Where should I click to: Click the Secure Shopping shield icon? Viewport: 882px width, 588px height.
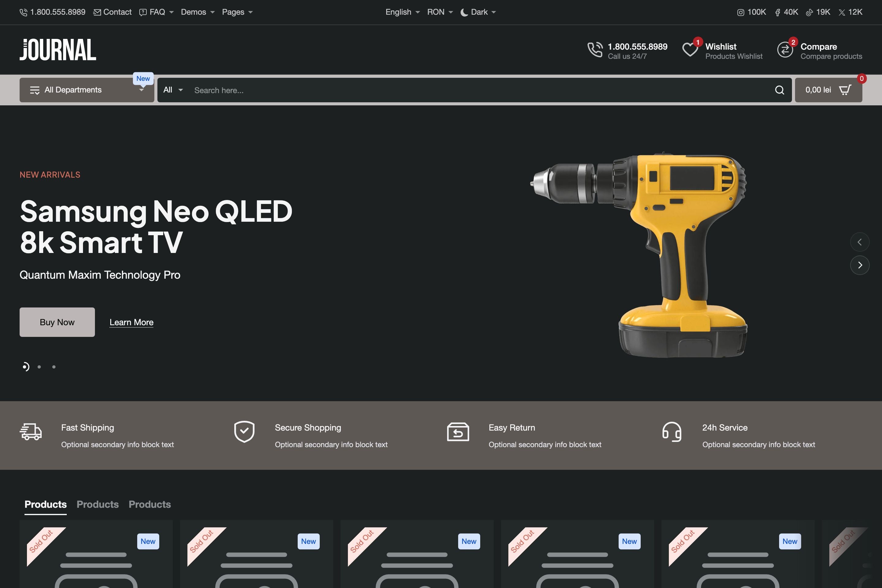(244, 432)
